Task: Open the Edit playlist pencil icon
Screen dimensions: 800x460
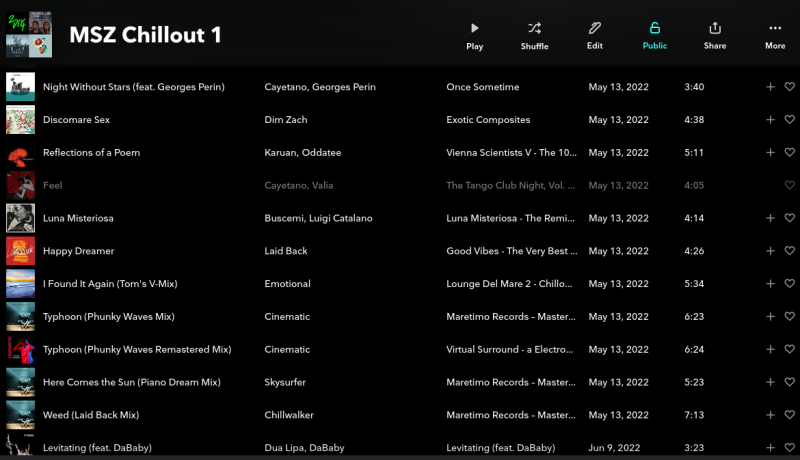Action: pos(594,36)
